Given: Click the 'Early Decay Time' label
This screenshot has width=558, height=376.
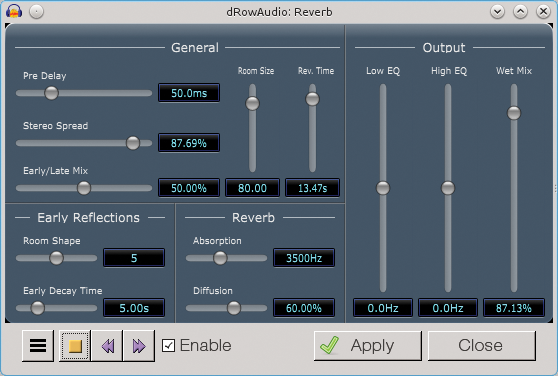Looking at the screenshot, I should click(63, 291).
